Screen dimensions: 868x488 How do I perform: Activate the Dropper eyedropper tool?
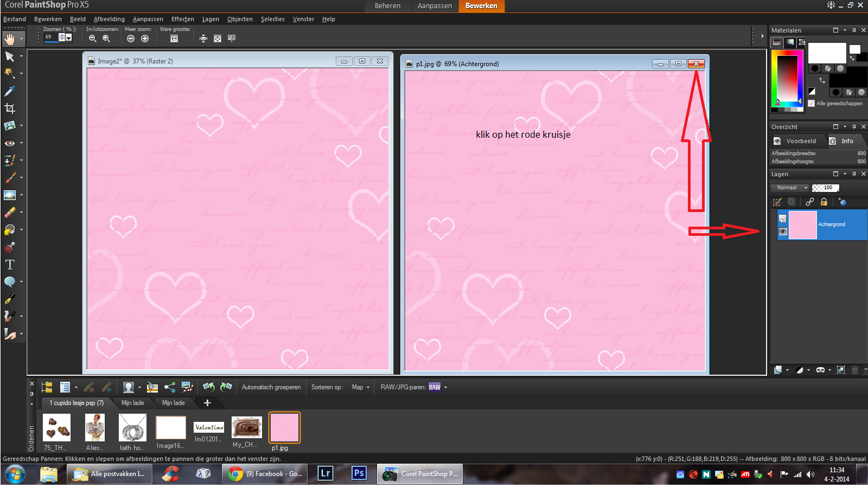[x=10, y=91]
